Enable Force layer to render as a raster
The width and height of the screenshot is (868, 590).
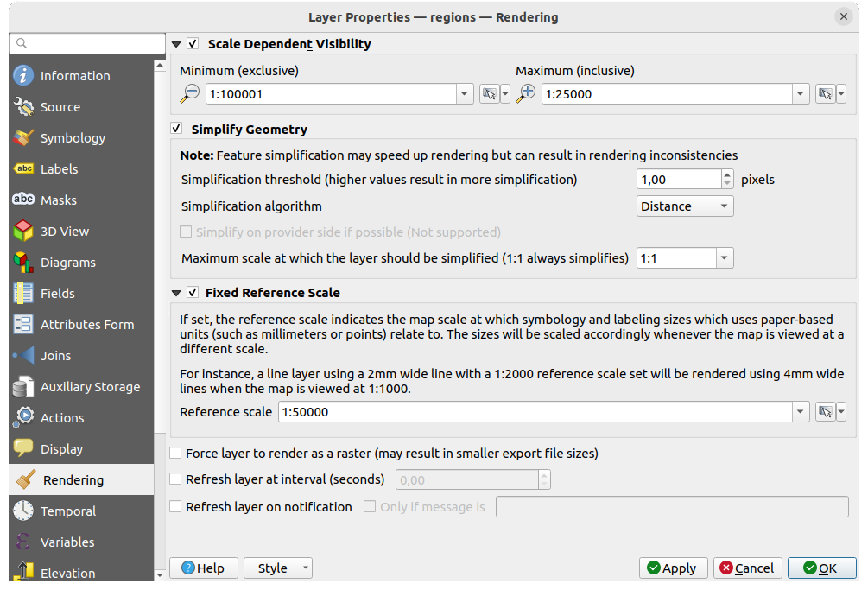176,453
